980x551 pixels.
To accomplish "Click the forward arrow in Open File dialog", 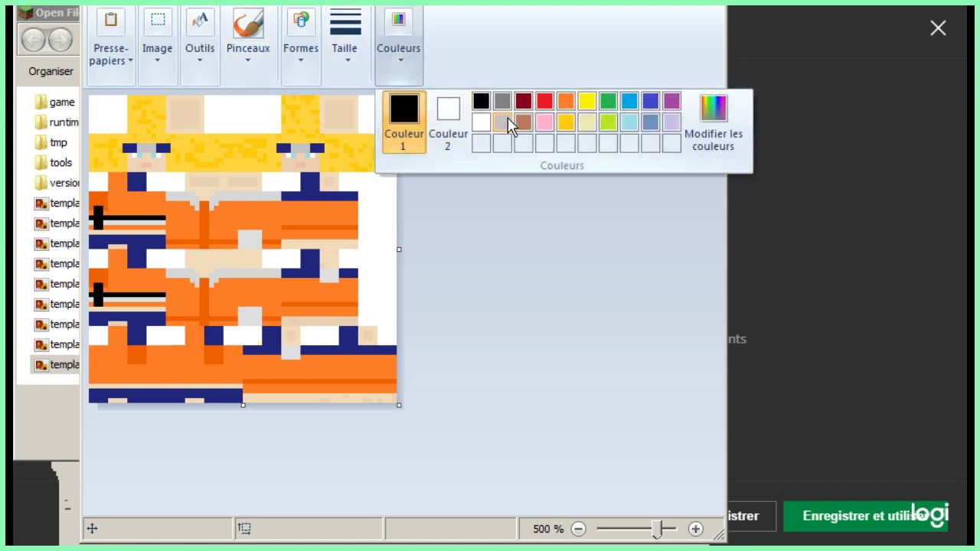I will click(x=60, y=39).
